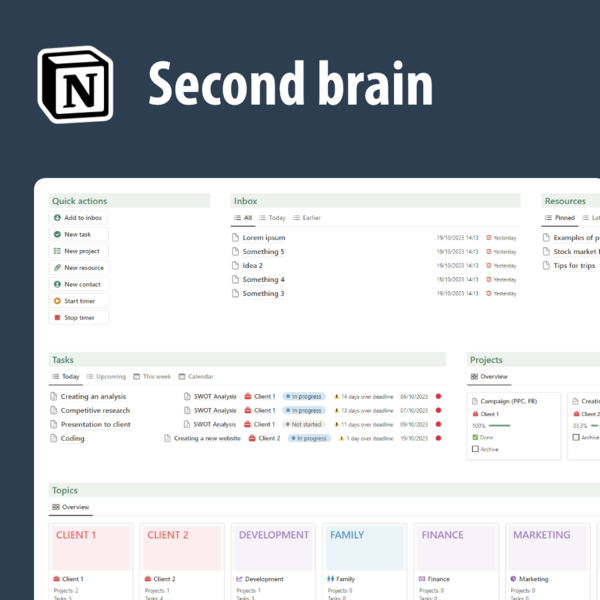
Task: Click Client 1 icon on Presentation to client row
Action: [248, 424]
